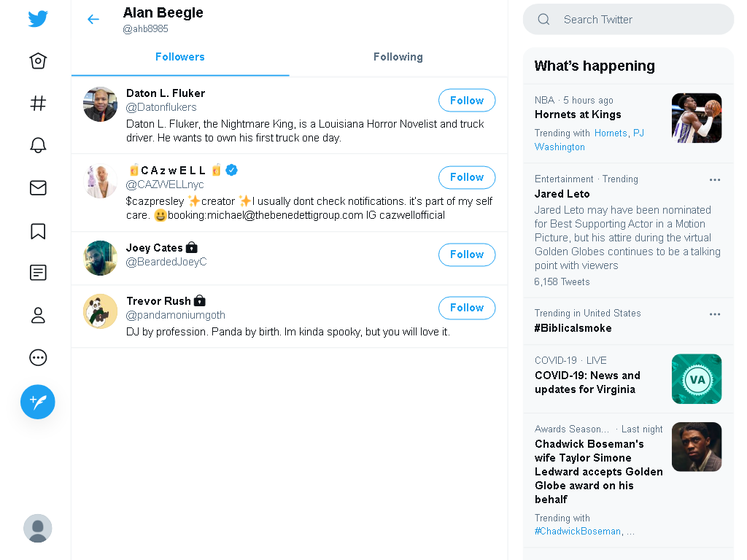Open the Profile person icon
This screenshot has height=560, width=747.
coord(38,315)
